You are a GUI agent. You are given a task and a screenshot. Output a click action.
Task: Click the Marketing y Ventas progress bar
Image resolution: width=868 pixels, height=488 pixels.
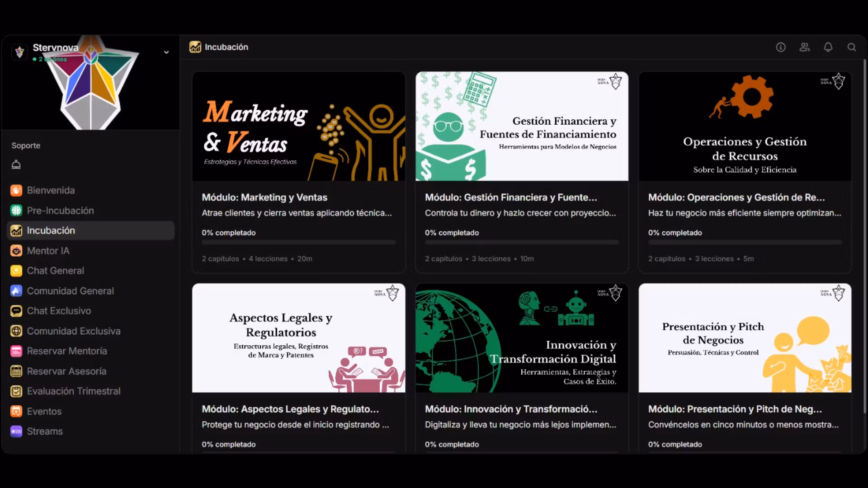(298, 243)
